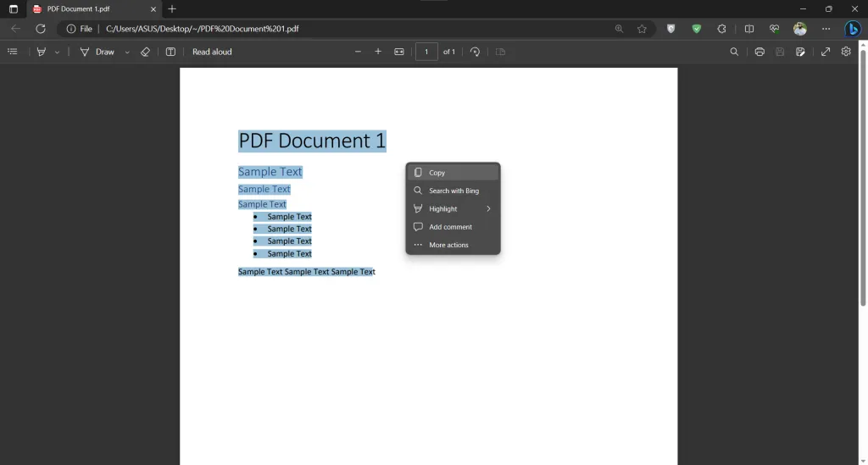Choose Copy from the context menu
Image resolution: width=868 pixels, height=465 pixels.
tap(453, 173)
